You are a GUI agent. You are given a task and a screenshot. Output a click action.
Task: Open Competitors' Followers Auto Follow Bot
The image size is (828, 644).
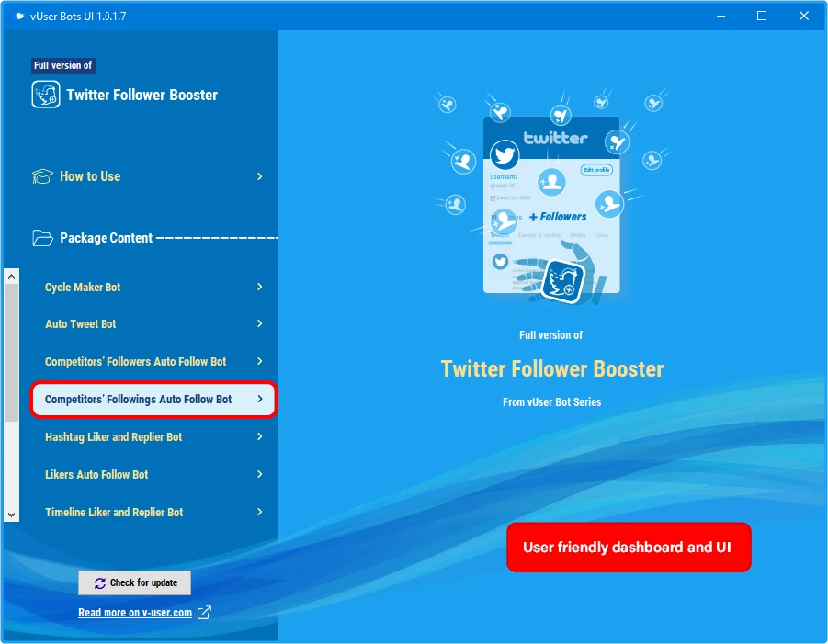(153, 361)
